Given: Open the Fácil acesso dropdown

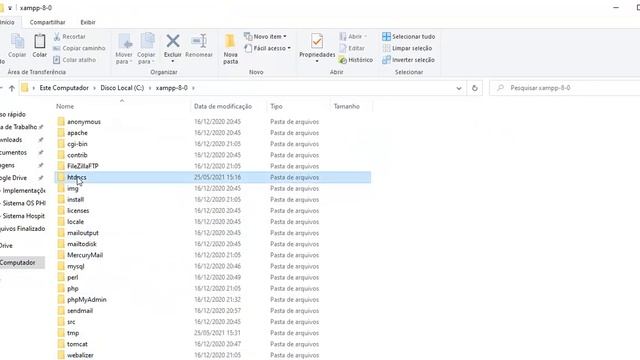Looking at the screenshot, I should point(267,48).
